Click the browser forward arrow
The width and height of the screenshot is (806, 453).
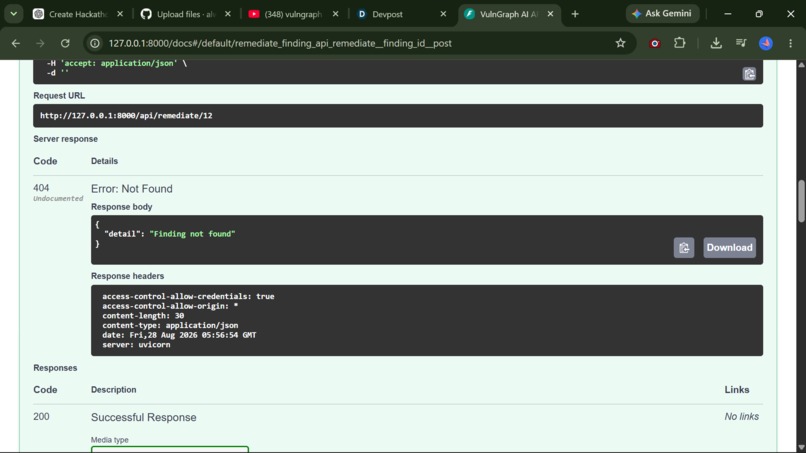click(x=40, y=43)
